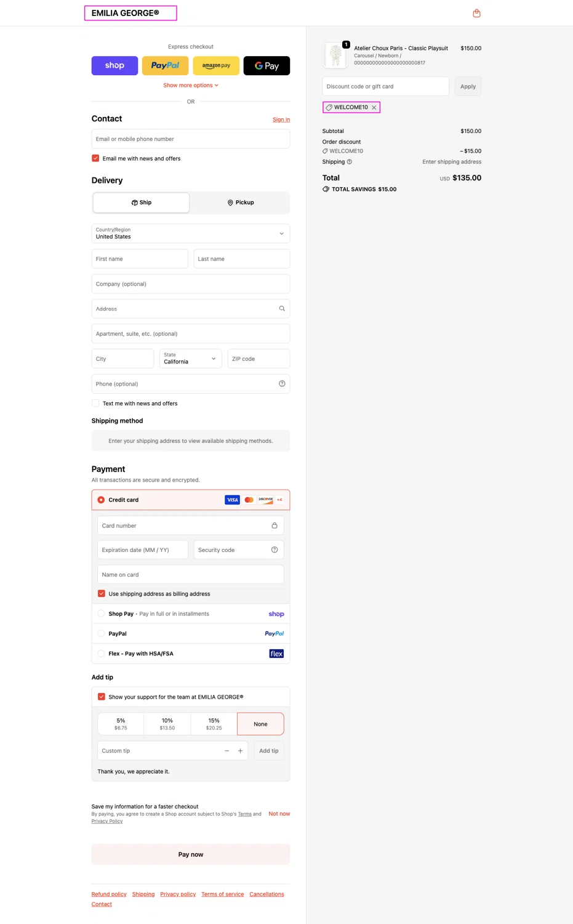Click the Name on card field
The width and height of the screenshot is (573, 924).
191,575
